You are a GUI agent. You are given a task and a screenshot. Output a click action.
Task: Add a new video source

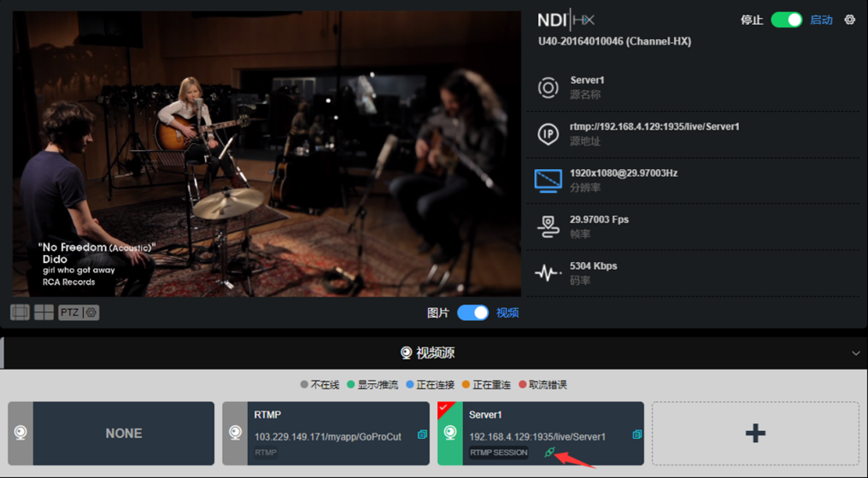point(755,434)
